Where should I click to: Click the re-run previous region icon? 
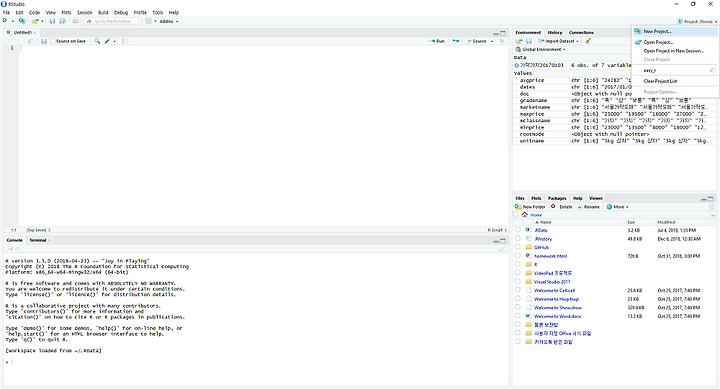456,41
